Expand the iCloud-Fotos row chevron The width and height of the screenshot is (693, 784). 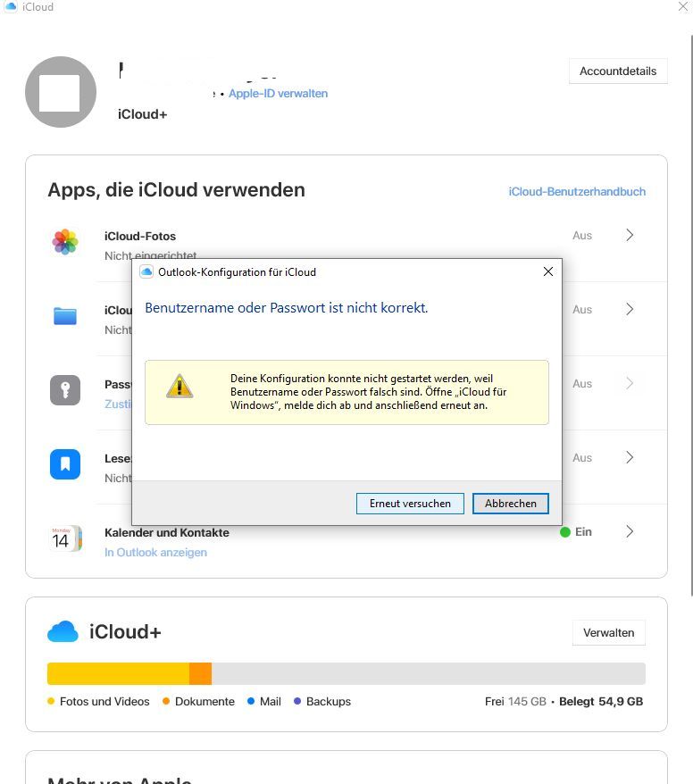click(630, 236)
